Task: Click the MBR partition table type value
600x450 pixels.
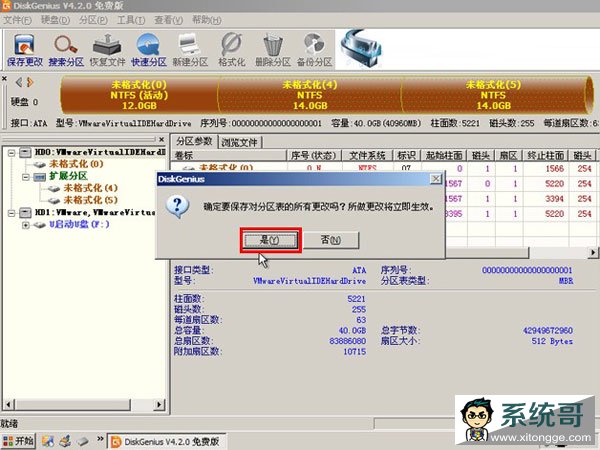Action: (566, 281)
